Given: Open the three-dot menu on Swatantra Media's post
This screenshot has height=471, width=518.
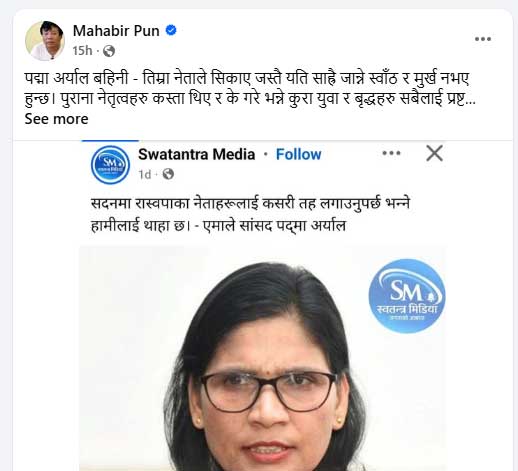Looking at the screenshot, I should click(391, 153).
